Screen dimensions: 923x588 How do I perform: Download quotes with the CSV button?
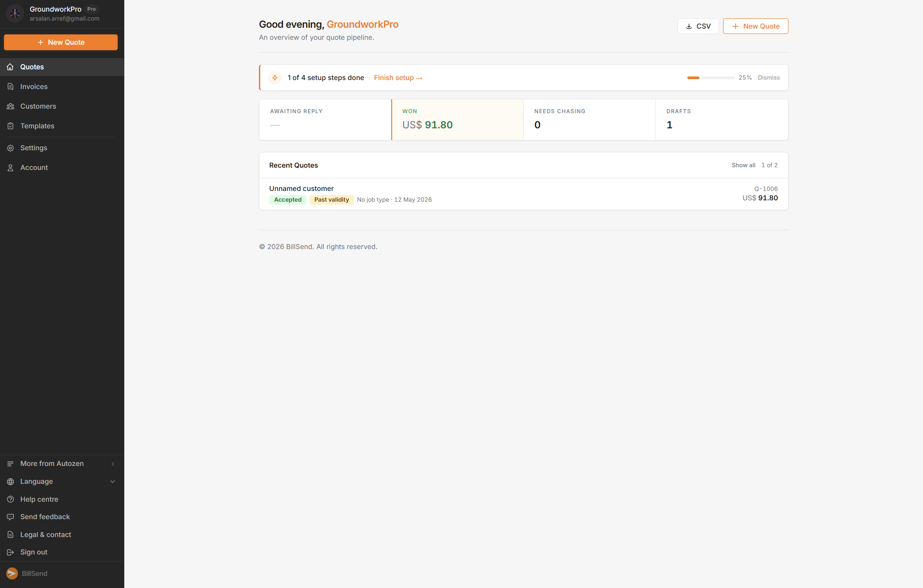(698, 26)
